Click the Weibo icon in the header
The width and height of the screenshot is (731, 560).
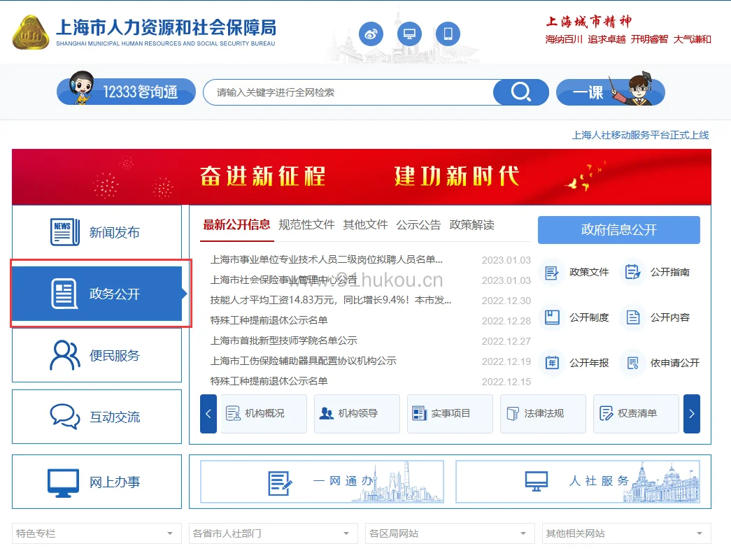(371, 34)
